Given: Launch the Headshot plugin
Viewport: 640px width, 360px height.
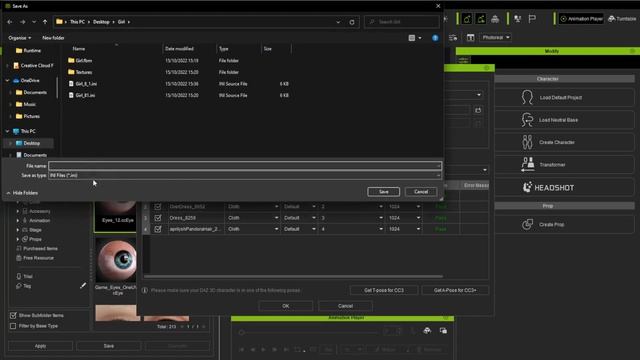Looking at the screenshot, I should (x=564, y=187).
